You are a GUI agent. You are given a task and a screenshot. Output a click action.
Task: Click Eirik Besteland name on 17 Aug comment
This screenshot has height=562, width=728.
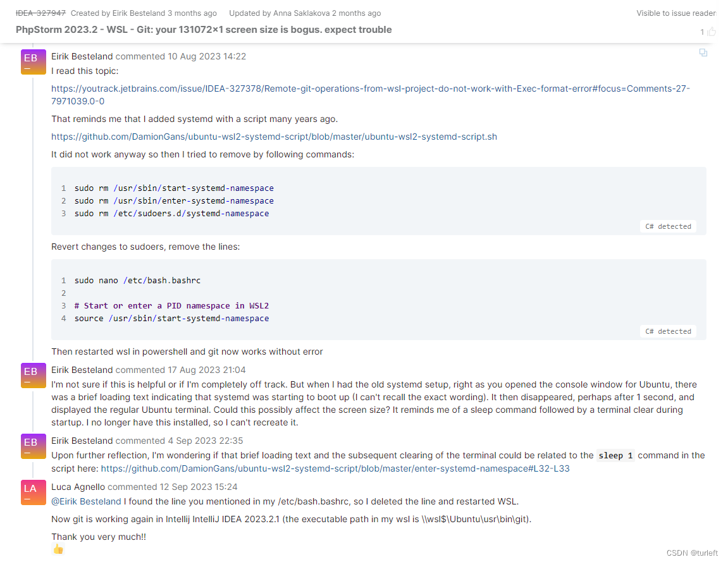pos(82,370)
